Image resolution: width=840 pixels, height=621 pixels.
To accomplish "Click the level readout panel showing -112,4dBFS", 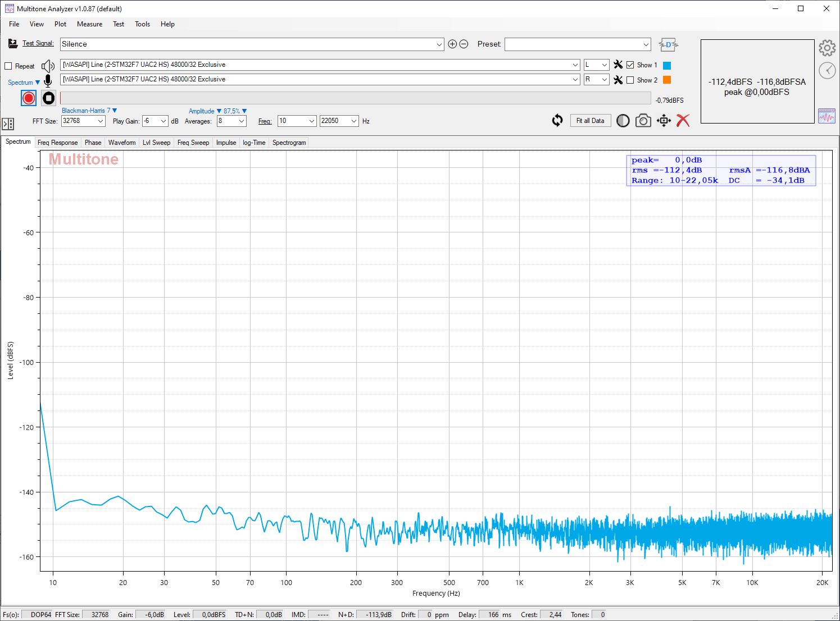I will pos(757,81).
